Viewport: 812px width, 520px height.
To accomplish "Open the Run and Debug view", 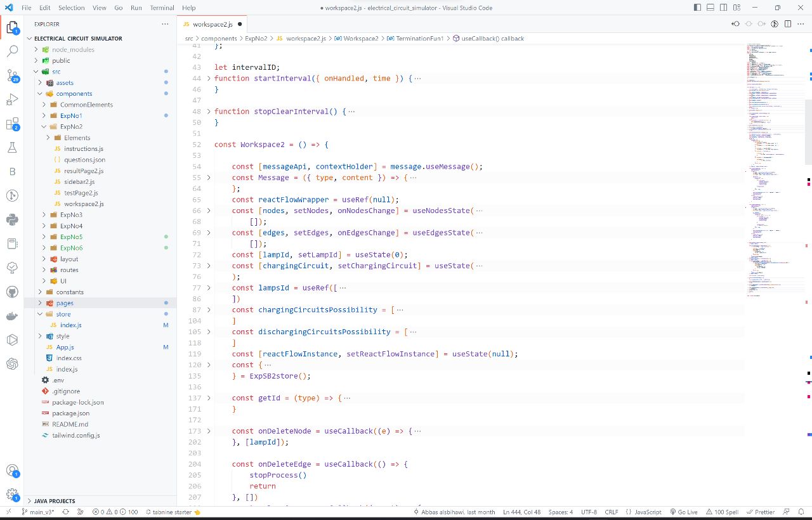I will point(12,100).
